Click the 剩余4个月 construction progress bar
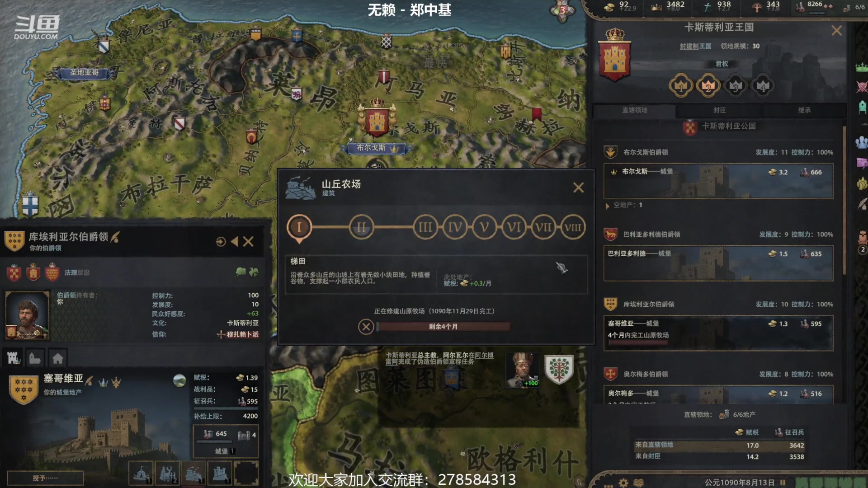This screenshot has height=488, width=868. click(443, 326)
